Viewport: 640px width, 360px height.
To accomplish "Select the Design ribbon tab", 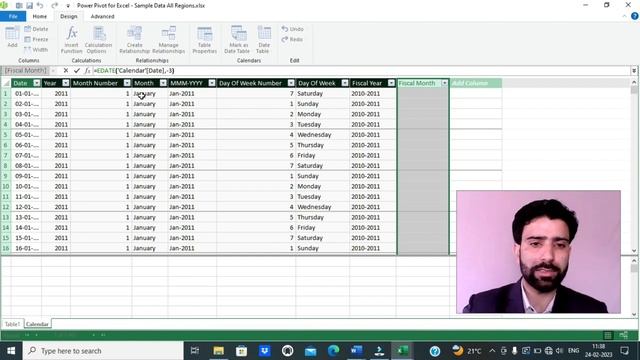I will (69, 16).
